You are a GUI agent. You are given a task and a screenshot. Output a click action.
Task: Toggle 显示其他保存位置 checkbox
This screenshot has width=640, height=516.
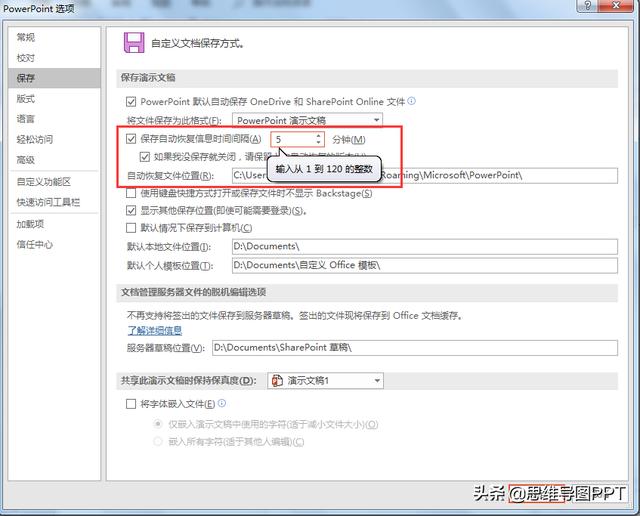pyautogui.click(x=131, y=211)
